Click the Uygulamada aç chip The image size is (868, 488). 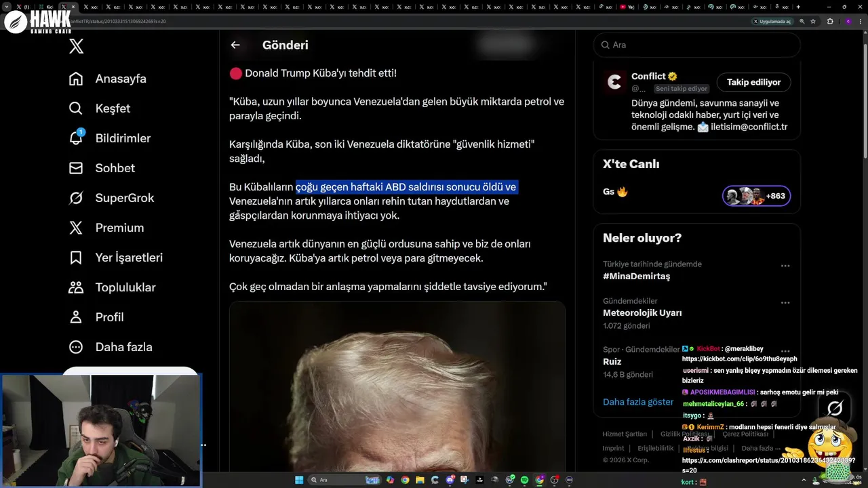[772, 21]
